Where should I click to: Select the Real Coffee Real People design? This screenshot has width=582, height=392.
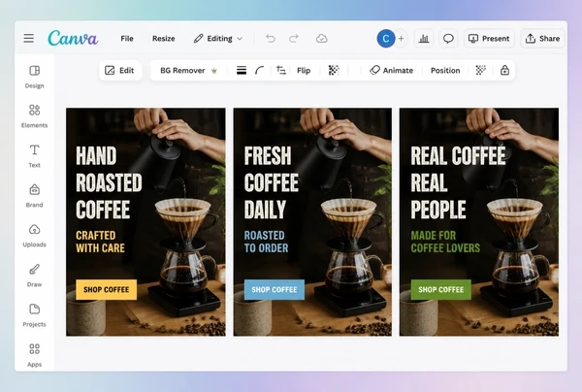pos(479,222)
